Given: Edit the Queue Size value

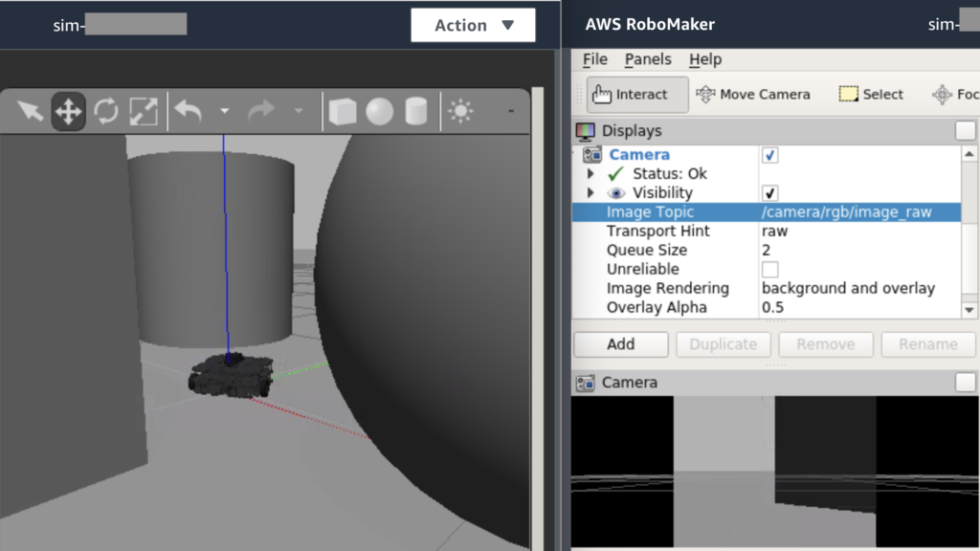Looking at the screenshot, I should pyautogui.click(x=859, y=251).
